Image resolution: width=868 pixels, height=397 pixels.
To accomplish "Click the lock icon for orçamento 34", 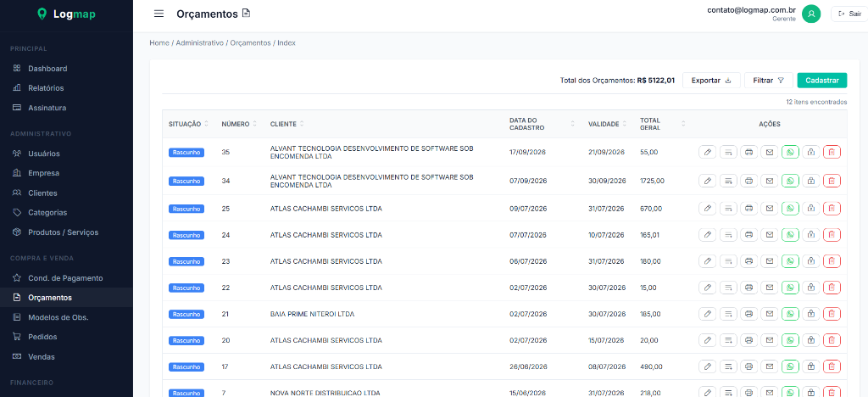I will (x=811, y=181).
